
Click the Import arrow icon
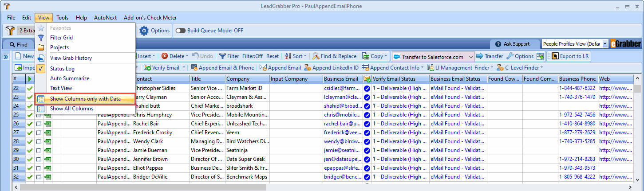(19, 68)
